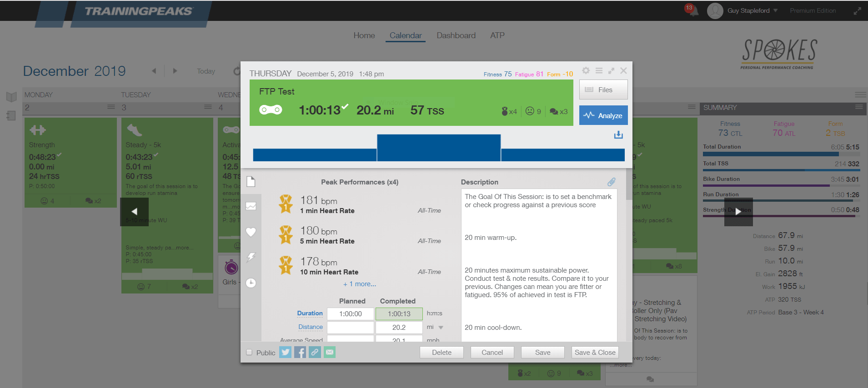Click the workout description scrollbar
Viewport: 868px width, 388px height.
pos(629,186)
